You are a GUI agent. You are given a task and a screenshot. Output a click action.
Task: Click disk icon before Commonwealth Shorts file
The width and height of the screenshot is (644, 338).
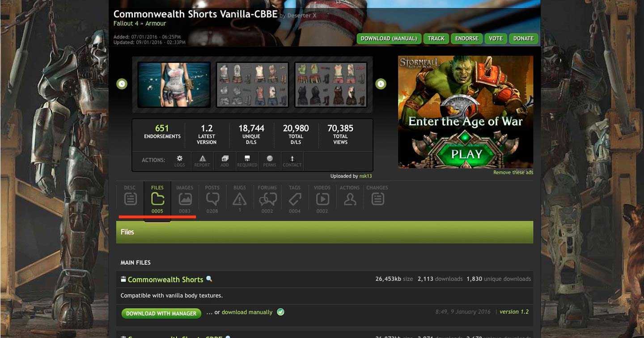[123, 279]
